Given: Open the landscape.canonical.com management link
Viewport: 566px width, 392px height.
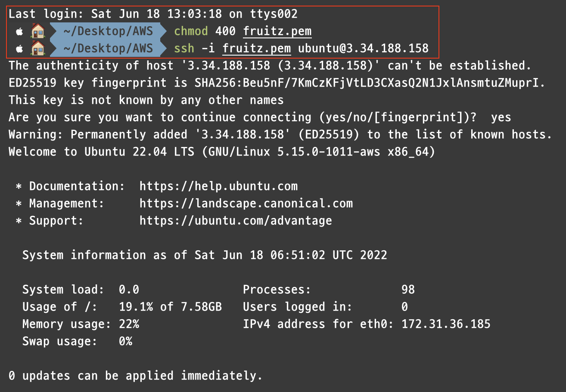Looking at the screenshot, I should pyautogui.click(x=246, y=204).
